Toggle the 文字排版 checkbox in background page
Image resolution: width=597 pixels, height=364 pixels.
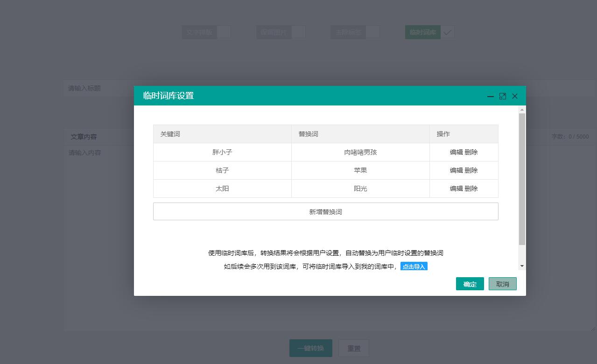click(224, 32)
